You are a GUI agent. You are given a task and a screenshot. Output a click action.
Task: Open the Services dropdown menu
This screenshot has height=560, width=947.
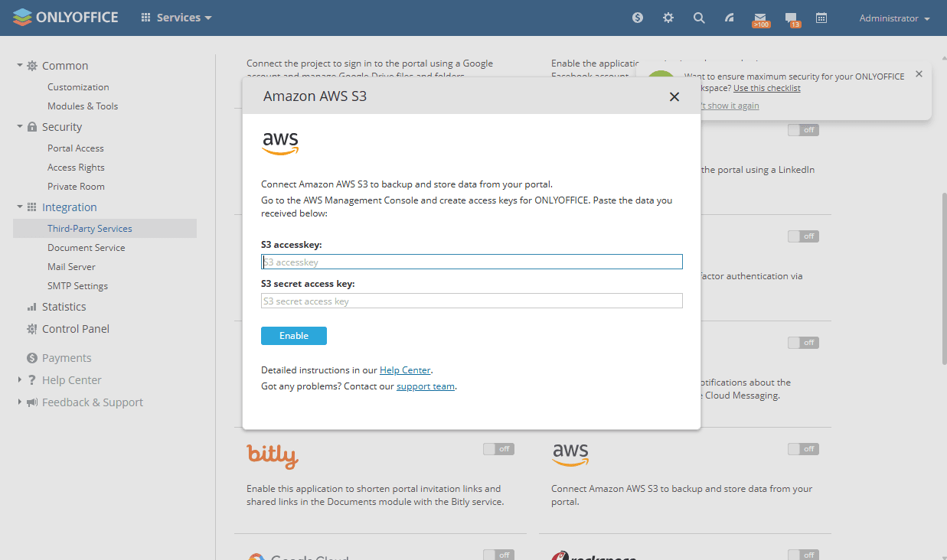[176, 18]
